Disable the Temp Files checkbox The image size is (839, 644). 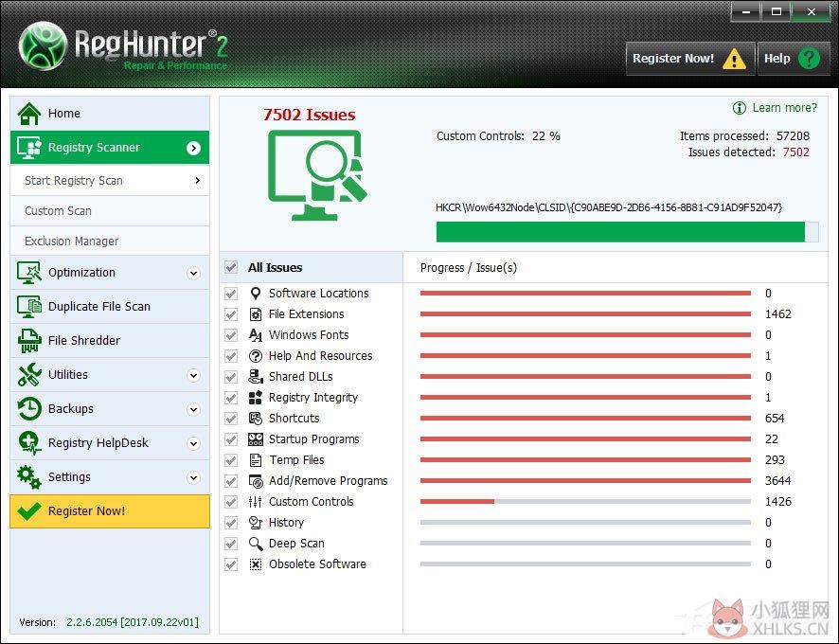tap(231, 460)
